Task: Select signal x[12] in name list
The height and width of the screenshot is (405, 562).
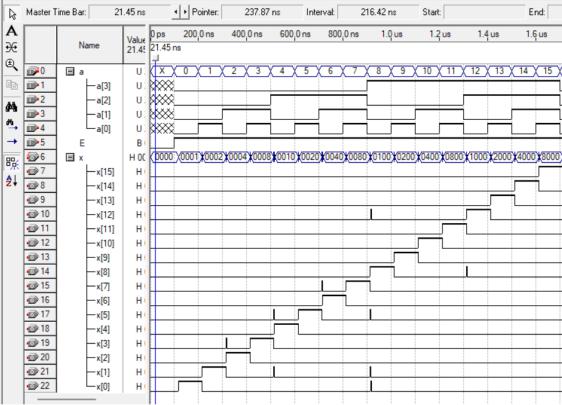Action: click(x=105, y=215)
